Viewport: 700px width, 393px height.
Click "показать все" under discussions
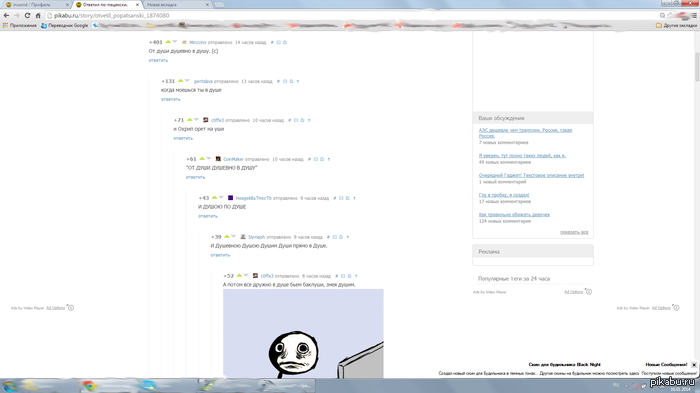pyautogui.click(x=574, y=232)
